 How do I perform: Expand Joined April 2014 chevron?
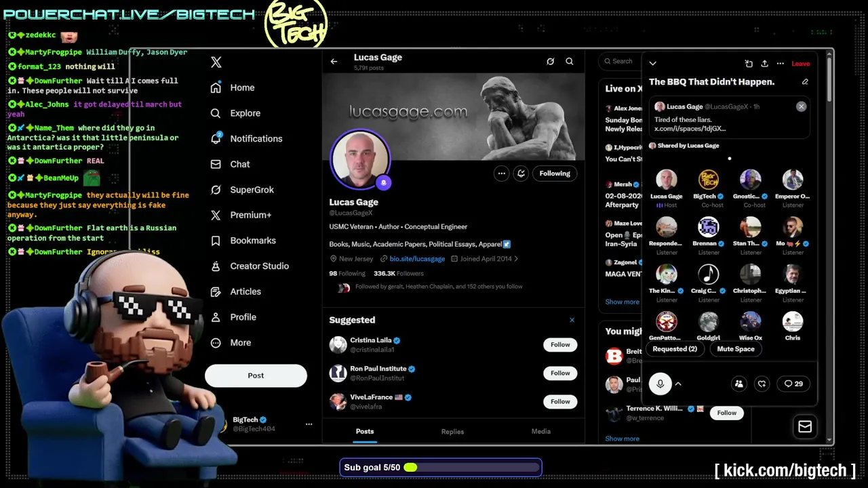(516, 259)
